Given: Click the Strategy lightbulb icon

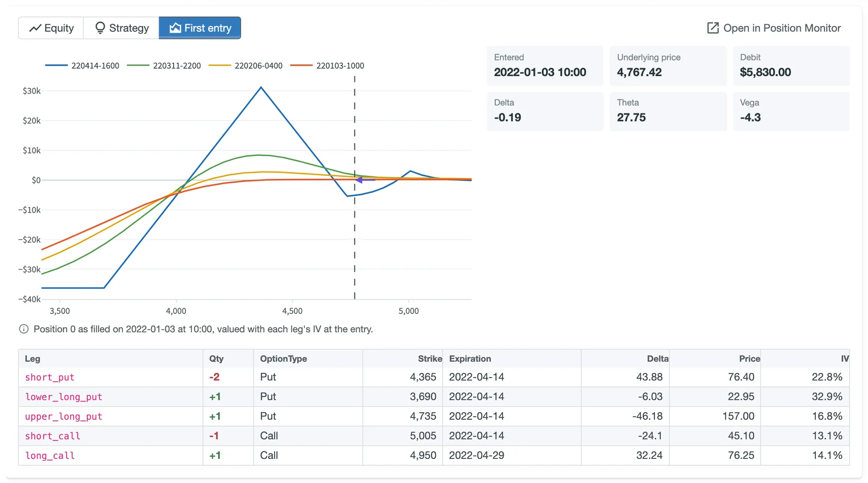Looking at the screenshot, I should tap(100, 28).
